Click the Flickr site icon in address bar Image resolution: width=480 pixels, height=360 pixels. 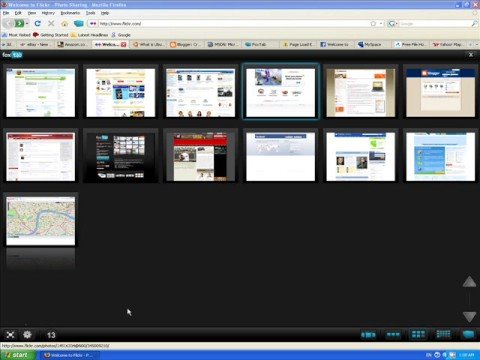coord(93,24)
